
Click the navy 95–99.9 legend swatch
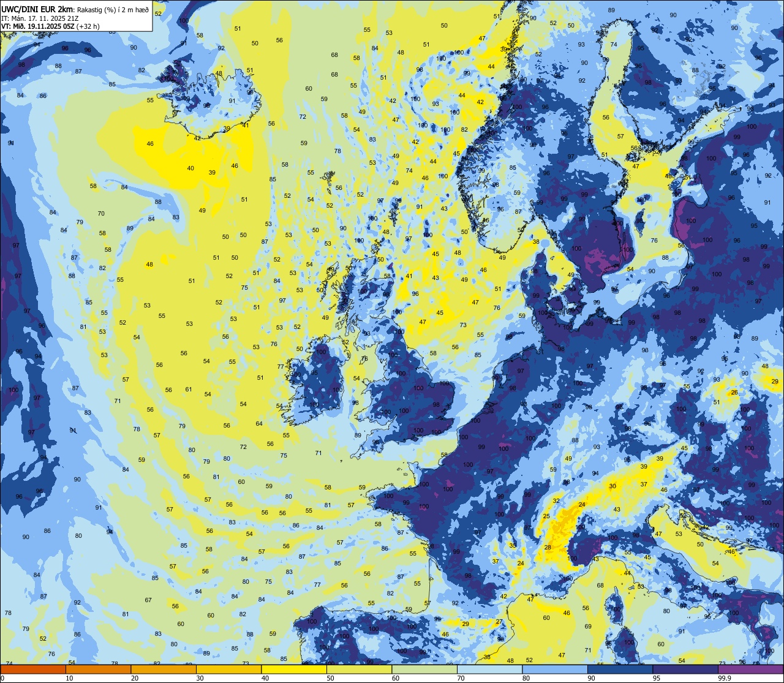(x=685, y=670)
